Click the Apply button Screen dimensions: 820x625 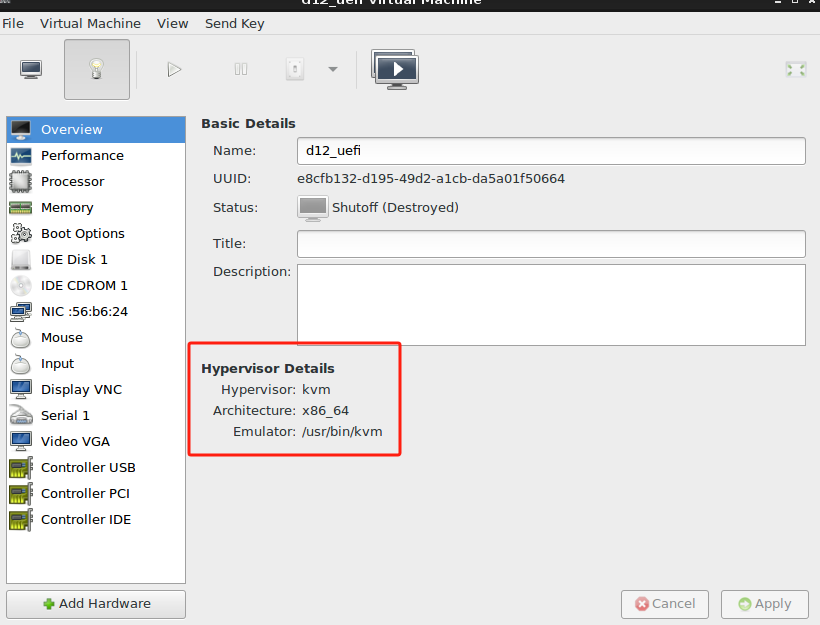(764, 604)
